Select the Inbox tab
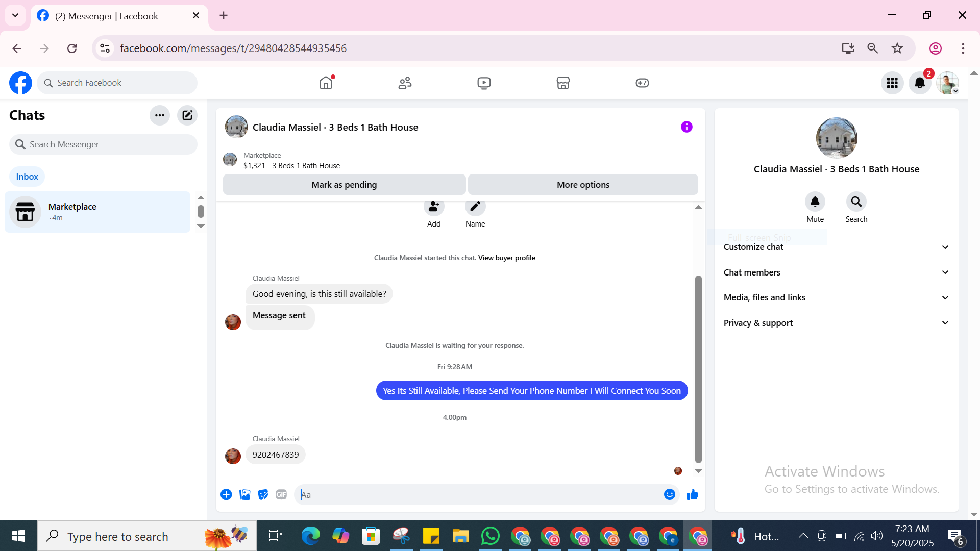 [27, 177]
